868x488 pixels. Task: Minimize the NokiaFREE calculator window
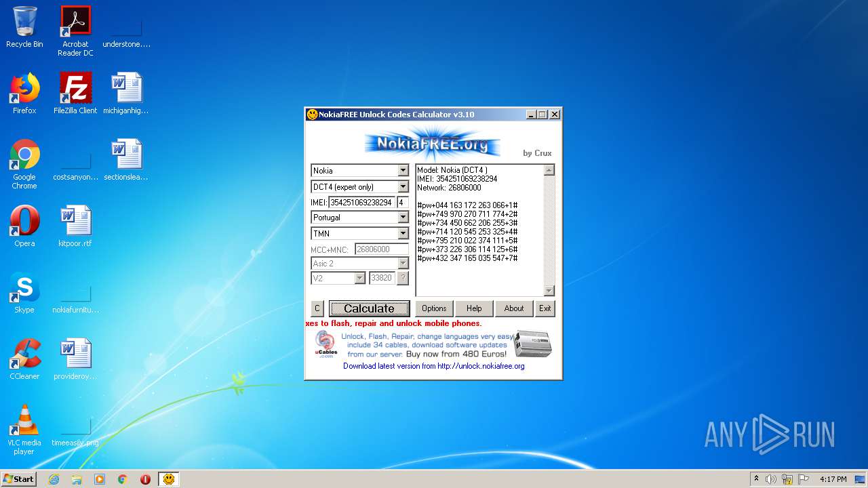pyautogui.click(x=531, y=115)
